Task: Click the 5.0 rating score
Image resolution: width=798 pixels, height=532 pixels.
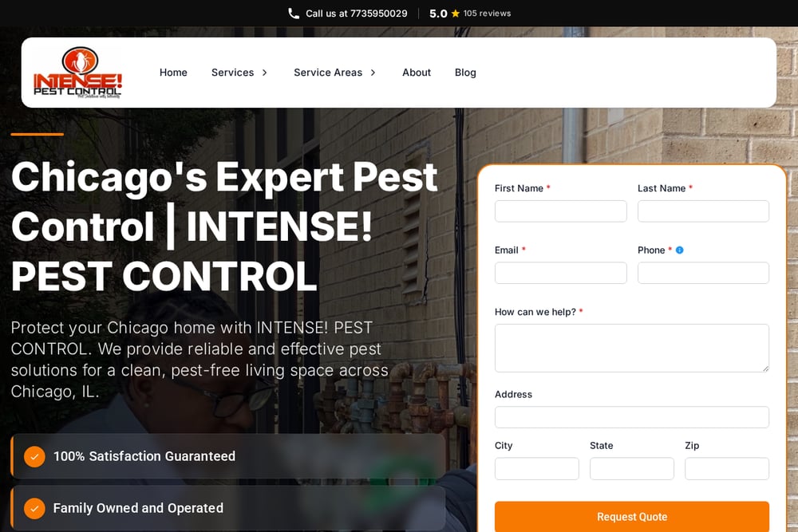Action: [x=438, y=14]
